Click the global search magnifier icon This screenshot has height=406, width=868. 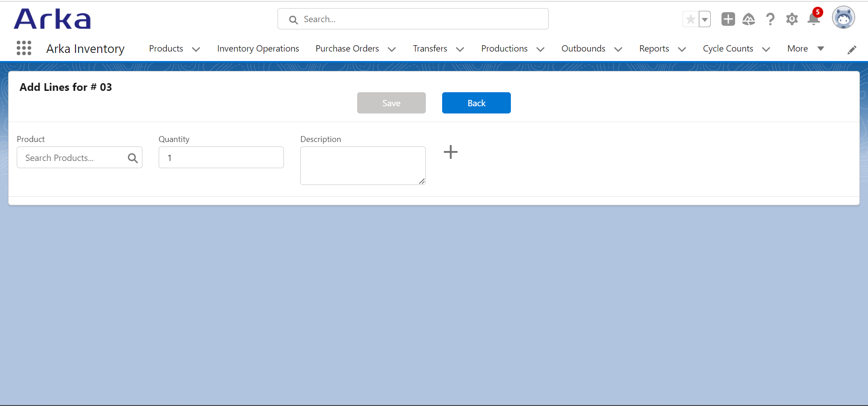[293, 20]
